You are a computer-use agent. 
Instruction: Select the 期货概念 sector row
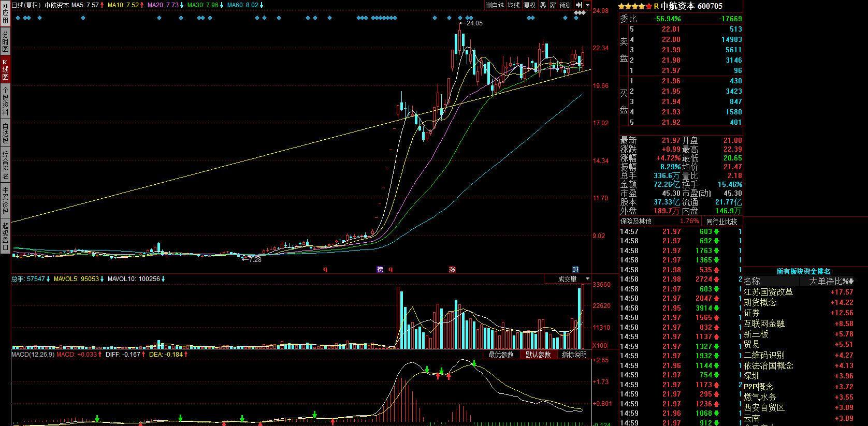799,303
